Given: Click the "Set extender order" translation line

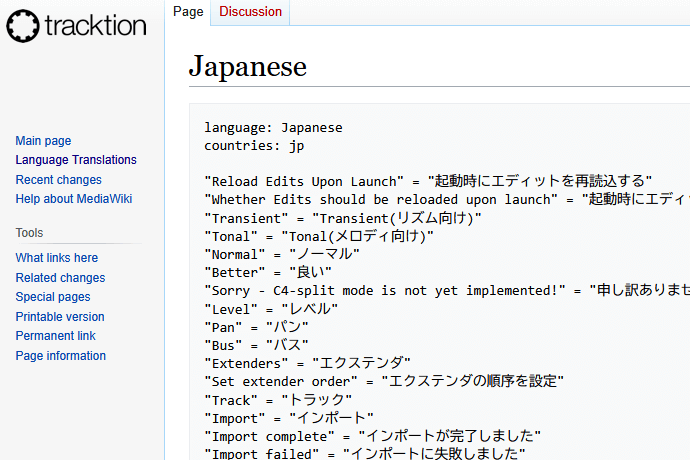Looking at the screenshot, I should (384, 381).
